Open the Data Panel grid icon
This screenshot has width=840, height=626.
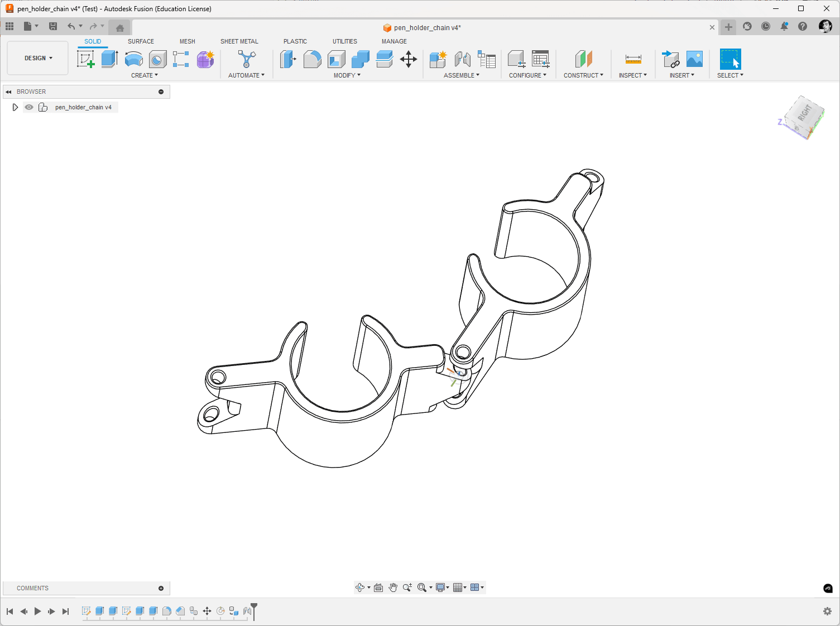tap(9, 26)
